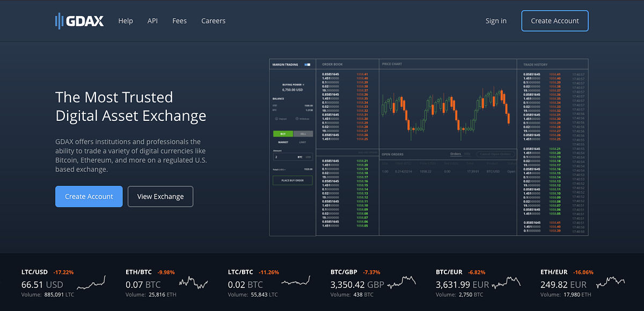Click the Buying Power info icon

pyautogui.click(x=303, y=84)
